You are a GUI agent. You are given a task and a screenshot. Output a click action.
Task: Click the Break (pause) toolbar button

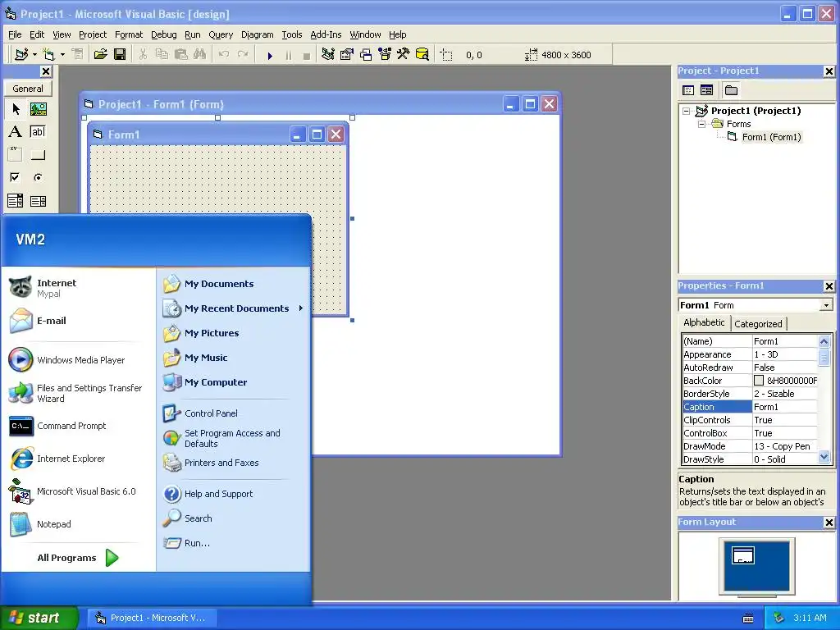pos(289,55)
